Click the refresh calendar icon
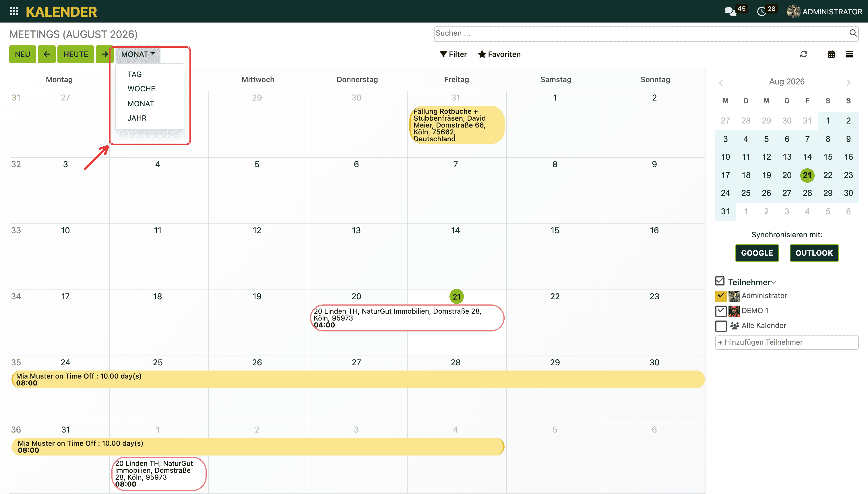This screenshot has width=868, height=494. point(804,54)
